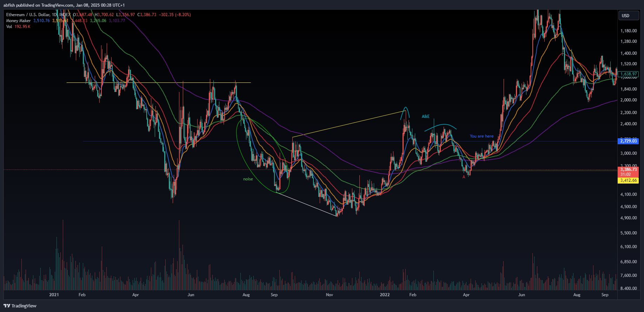The height and width of the screenshot is (312, 644).
Task: Click the Vol 192.95K volume label
Action: coord(18,27)
